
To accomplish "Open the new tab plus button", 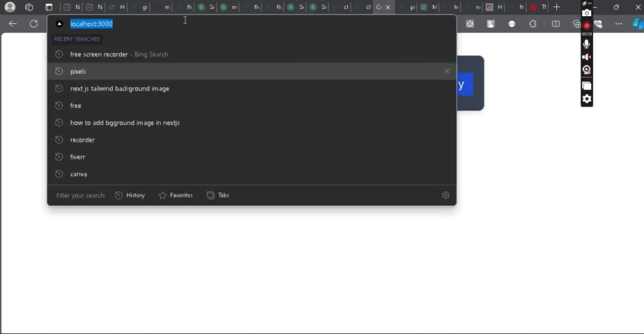I will [556, 7].
